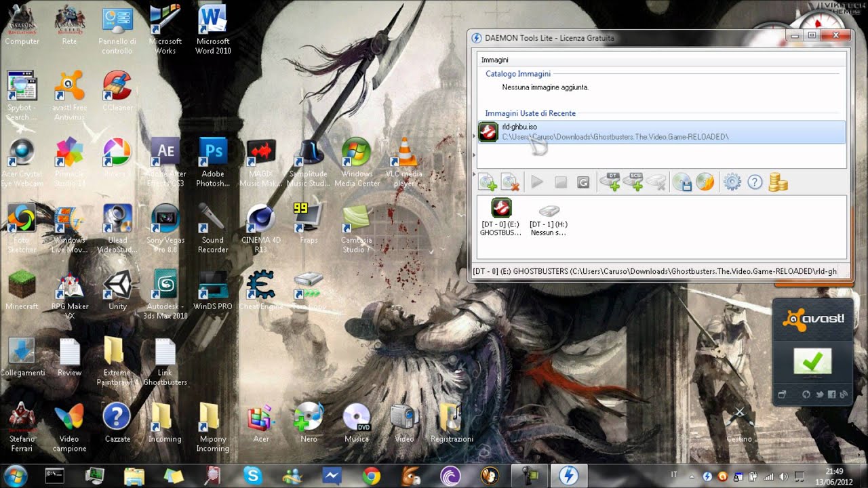This screenshot has height=488, width=868.
Task: Select the Adobe After Effects CS3 shortcut
Action: point(165,163)
